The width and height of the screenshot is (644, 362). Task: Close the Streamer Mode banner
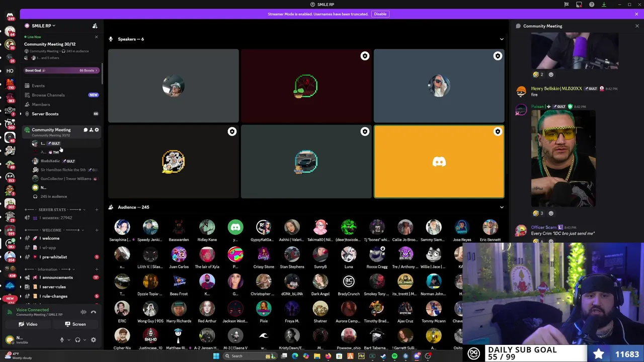(x=636, y=14)
